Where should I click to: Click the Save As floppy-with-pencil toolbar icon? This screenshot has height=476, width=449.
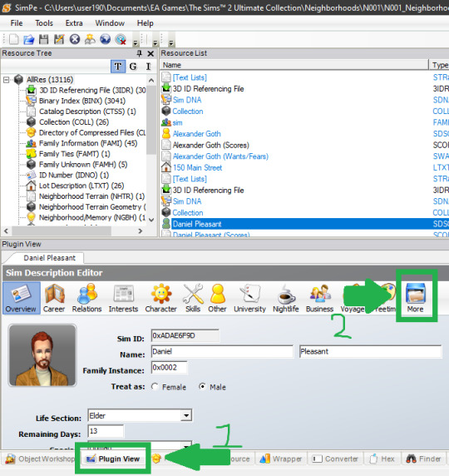[x=59, y=39]
